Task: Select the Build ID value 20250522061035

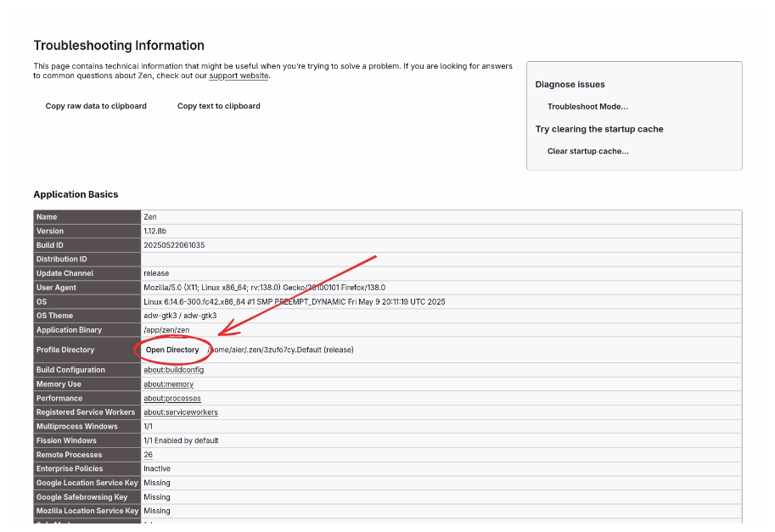Action: (x=174, y=245)
